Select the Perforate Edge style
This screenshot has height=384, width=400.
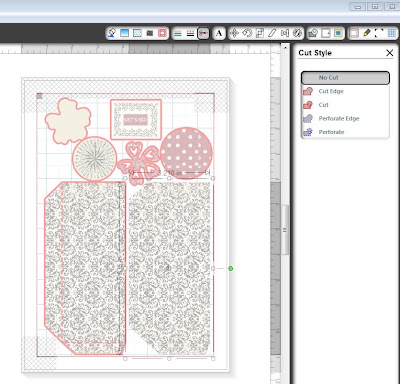(x=345, y=119)
